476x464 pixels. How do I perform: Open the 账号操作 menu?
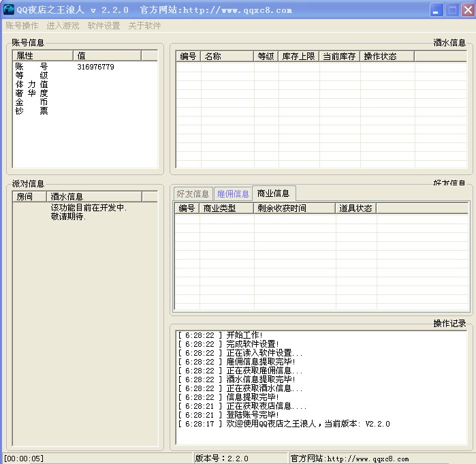22,26
